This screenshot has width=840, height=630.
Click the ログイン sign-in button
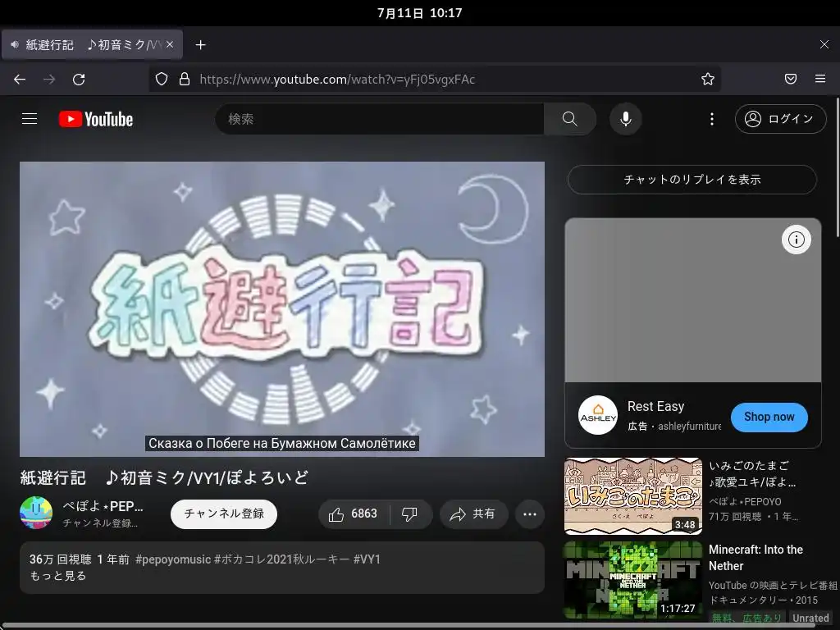click(x=781, y=118)
